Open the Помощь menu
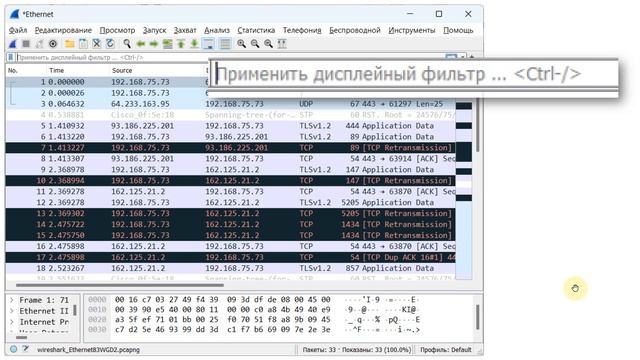Image resolution: width=640 pixels, height=360 pixels. pyautogui.click(x=458, y=30)
